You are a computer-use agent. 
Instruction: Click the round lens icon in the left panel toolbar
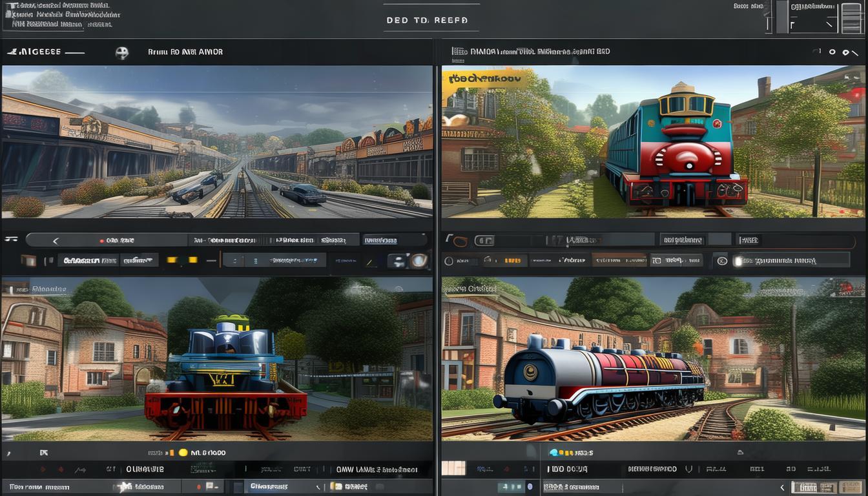[x=419, y=261]
